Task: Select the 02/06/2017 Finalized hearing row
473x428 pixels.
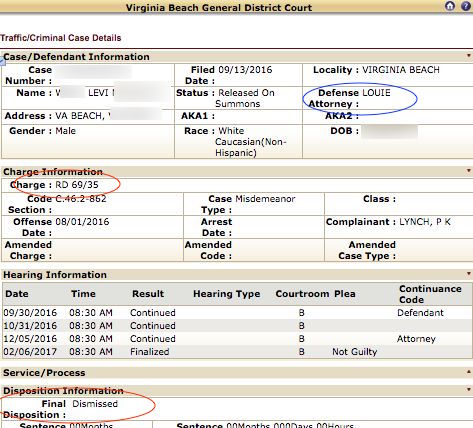Action: pos(236,352)
